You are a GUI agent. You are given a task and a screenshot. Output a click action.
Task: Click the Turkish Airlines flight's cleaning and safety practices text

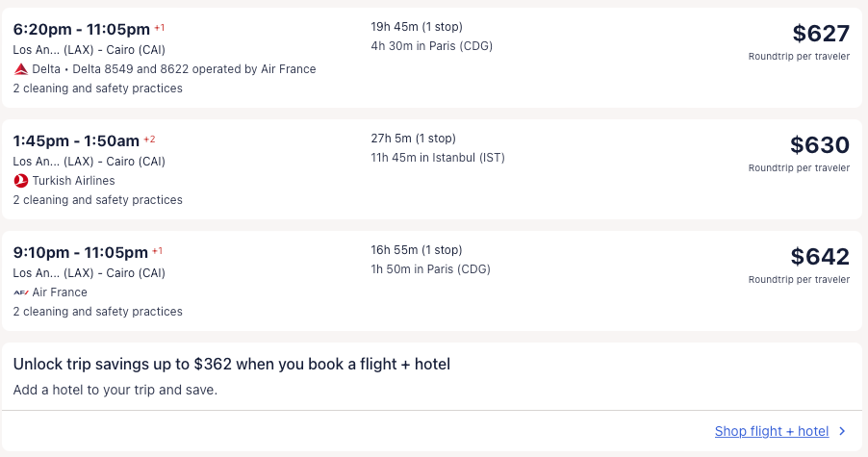tap(97, 200)
